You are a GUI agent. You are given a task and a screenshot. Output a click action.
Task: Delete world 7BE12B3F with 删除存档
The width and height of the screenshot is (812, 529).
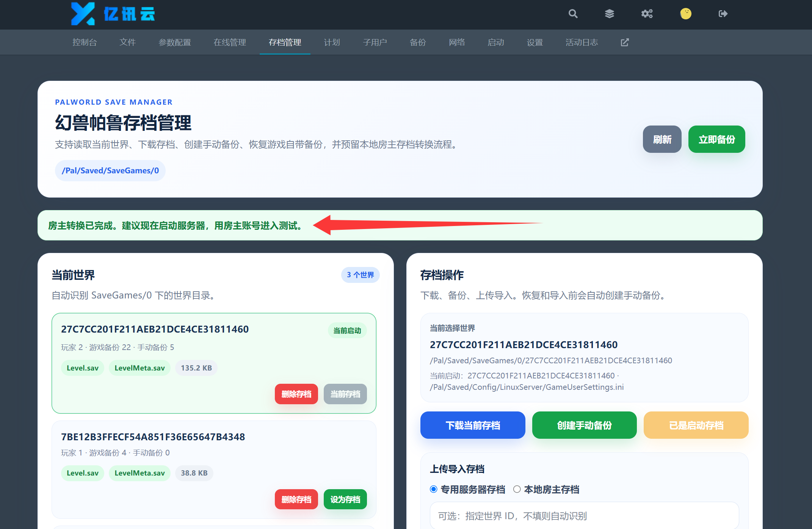(x=296, y=499)
